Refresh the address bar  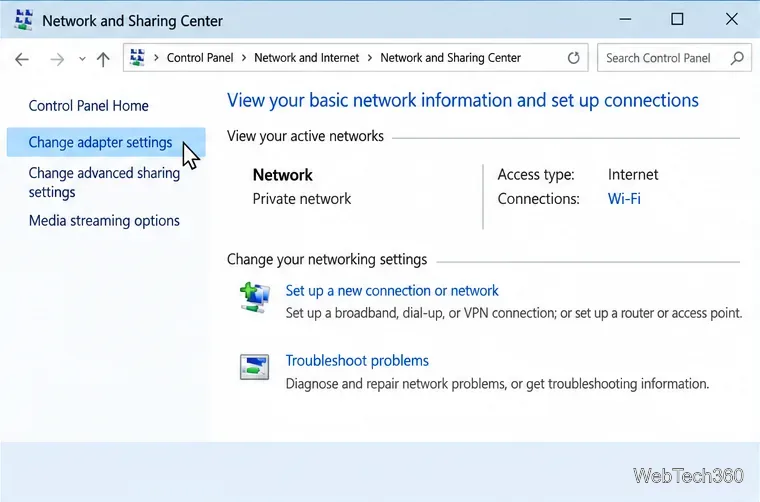point(573,58)
